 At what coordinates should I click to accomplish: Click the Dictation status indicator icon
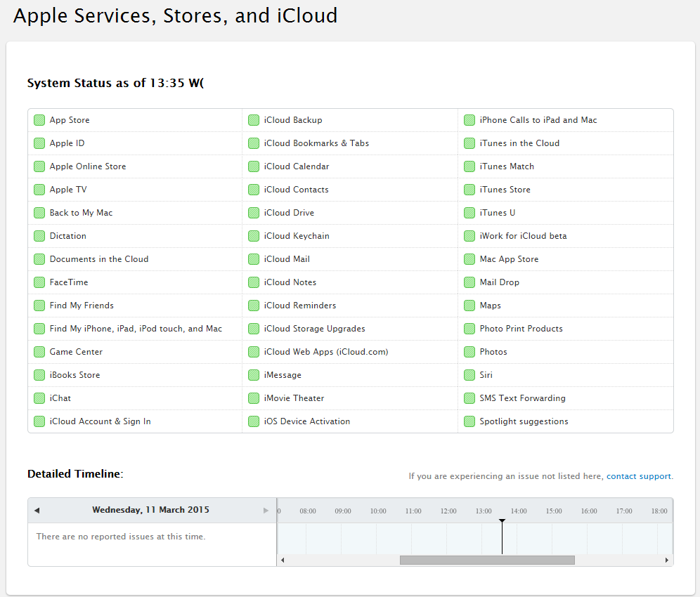point(39,236)
